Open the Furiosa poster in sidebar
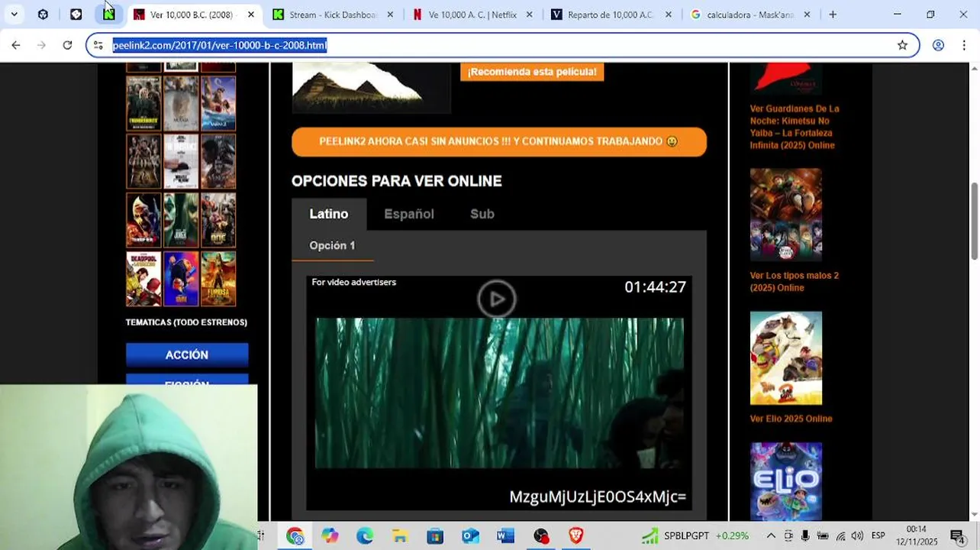980x550 pixels. coord(218,279)
